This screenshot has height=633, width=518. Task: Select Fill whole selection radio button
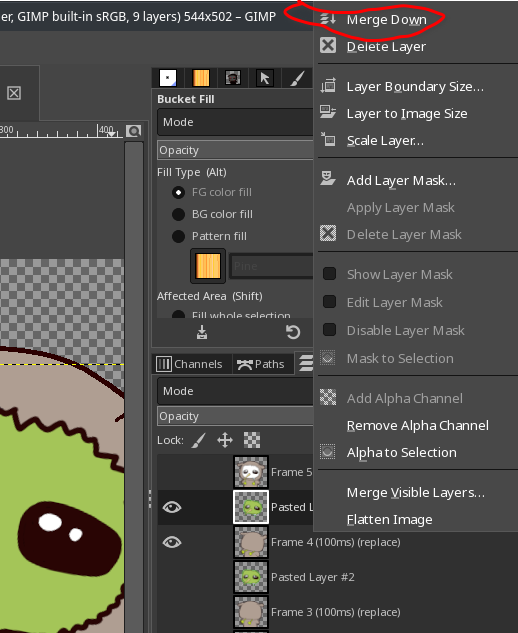pos(178,315)
